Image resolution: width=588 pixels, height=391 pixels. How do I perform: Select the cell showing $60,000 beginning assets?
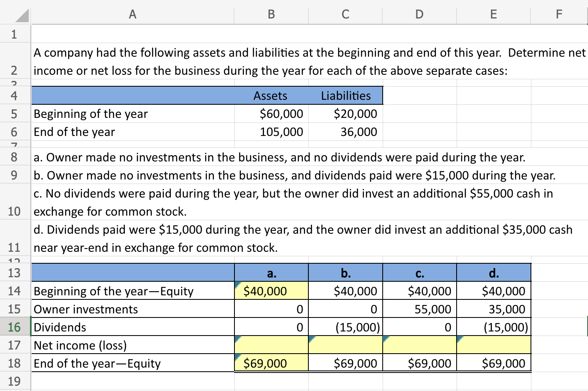[x=271, y=114]
